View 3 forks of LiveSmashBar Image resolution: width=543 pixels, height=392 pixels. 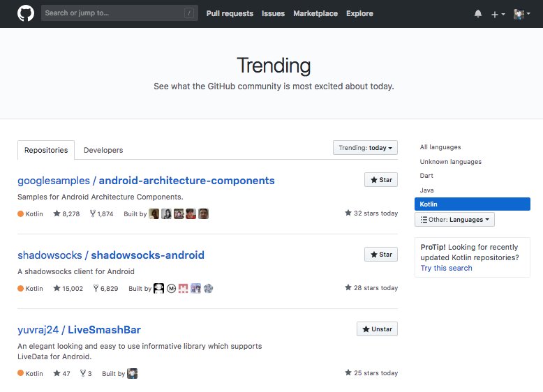click(x=86, y=373)
